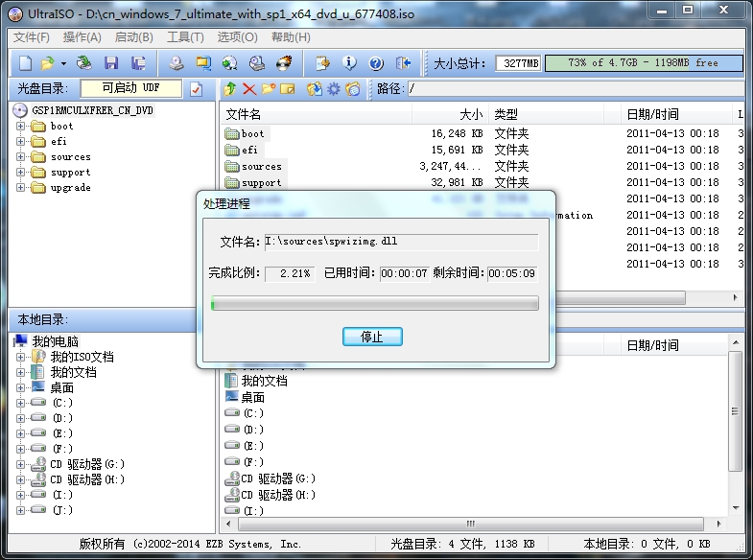Open the 操作(A) menu
Screen dimensions: 753x560
pyautogui.click(x=82, y=37)
